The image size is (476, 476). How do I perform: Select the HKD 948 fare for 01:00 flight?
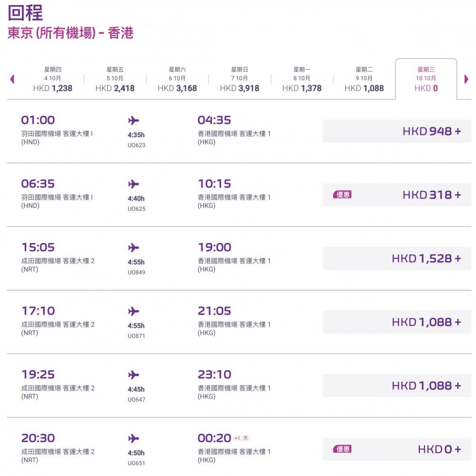click(397, 131)
